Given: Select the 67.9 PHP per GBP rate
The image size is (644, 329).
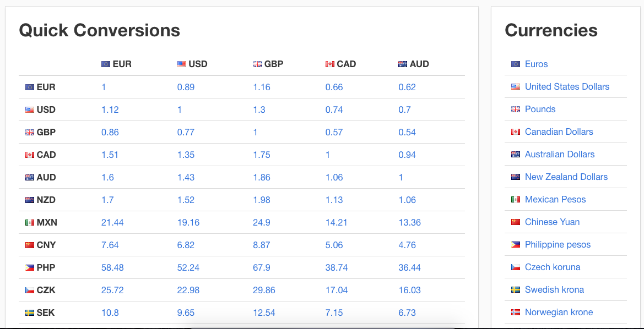Looking at the screenshot, I should tap(262, 267).
